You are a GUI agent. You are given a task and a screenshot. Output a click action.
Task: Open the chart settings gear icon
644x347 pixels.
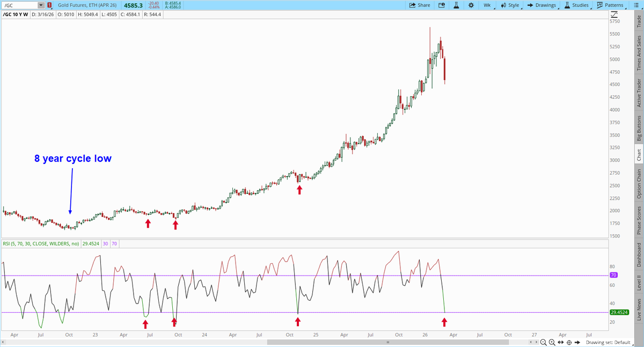point(472,5)
